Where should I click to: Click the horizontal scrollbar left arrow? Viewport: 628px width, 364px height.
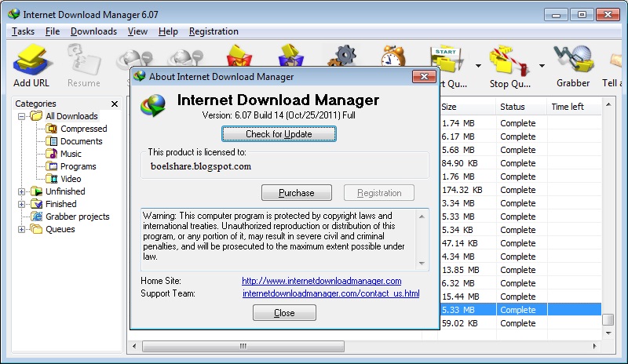click(134, 346)
